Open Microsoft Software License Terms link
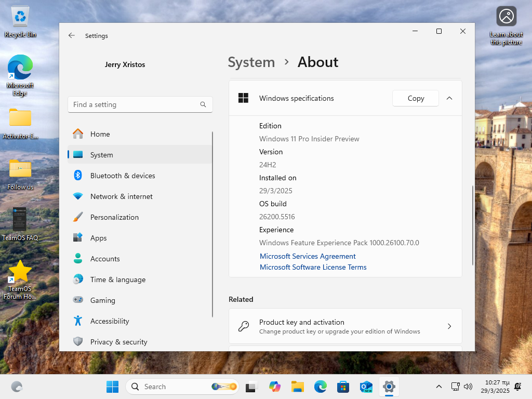The image size is (532, 399). click(x=313, y=267)
